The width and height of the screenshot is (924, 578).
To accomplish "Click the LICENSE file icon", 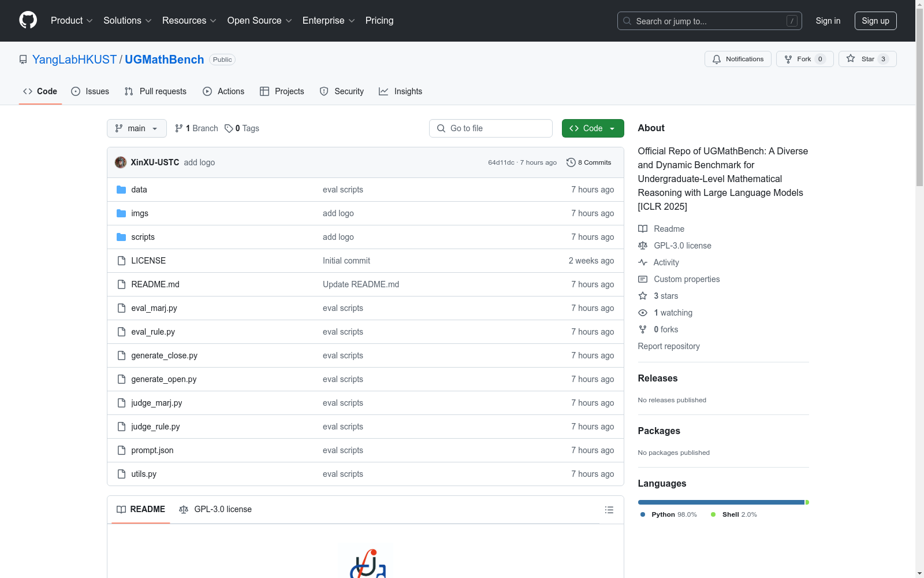I will [121, 261].
